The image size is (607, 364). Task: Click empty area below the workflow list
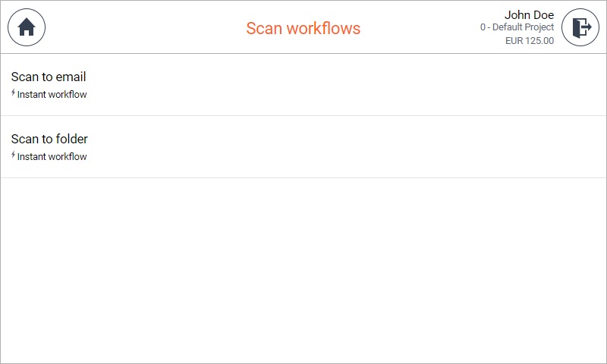point(303,271)
